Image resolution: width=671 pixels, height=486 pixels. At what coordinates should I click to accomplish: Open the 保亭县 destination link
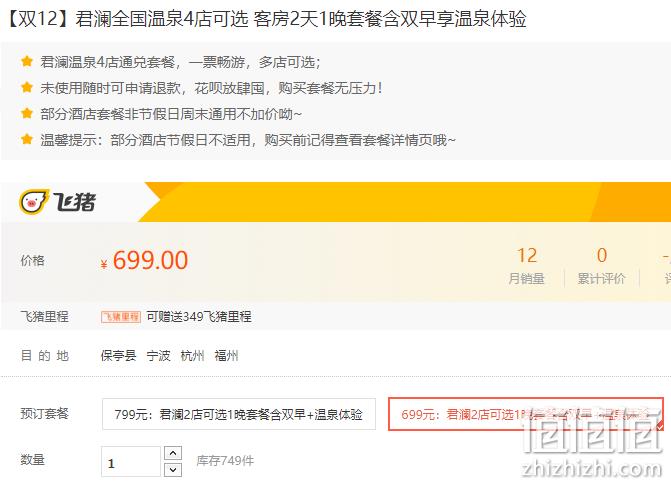click(119, 356)
